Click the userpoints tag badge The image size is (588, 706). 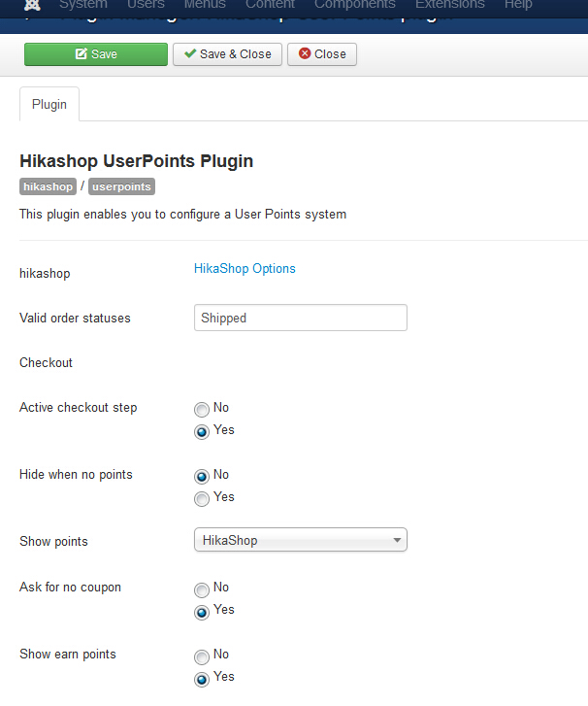(121, 186)
